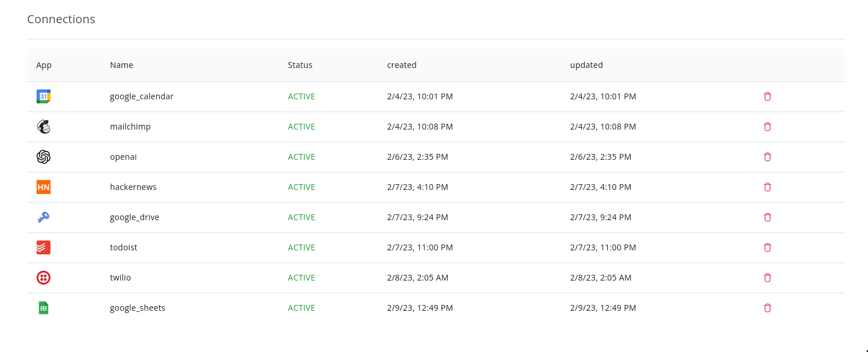Viewport: 868px width, 352px height.
Task: Click the Name column header
Action: tap(121, 65)
